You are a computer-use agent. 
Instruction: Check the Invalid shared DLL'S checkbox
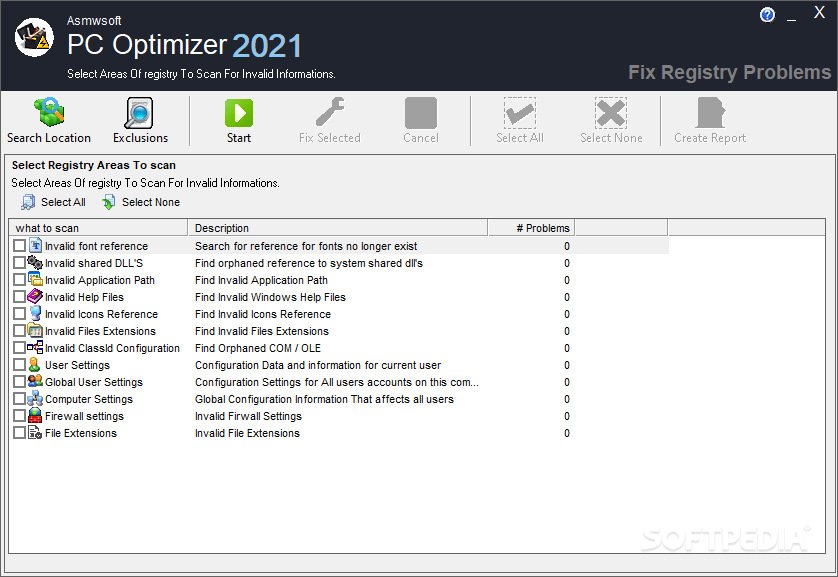[19, 263]
